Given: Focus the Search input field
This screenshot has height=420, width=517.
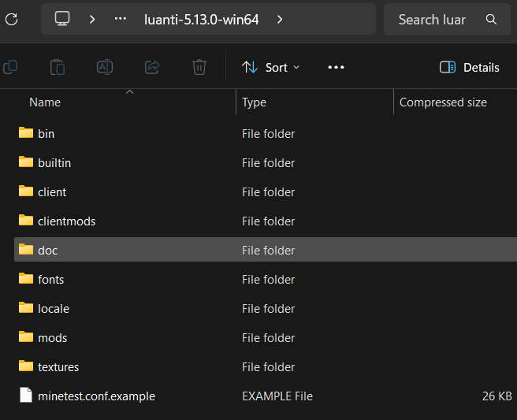Looking at the screenshot, I should (x=433, y=20).
